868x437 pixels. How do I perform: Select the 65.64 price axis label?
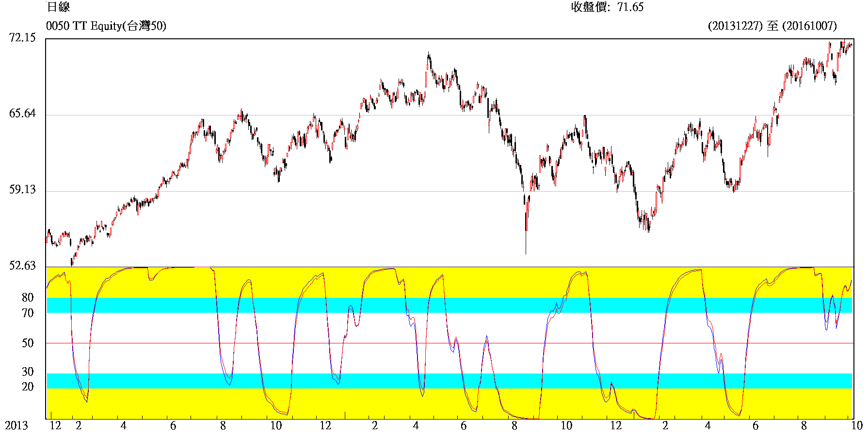click(22, 113)
